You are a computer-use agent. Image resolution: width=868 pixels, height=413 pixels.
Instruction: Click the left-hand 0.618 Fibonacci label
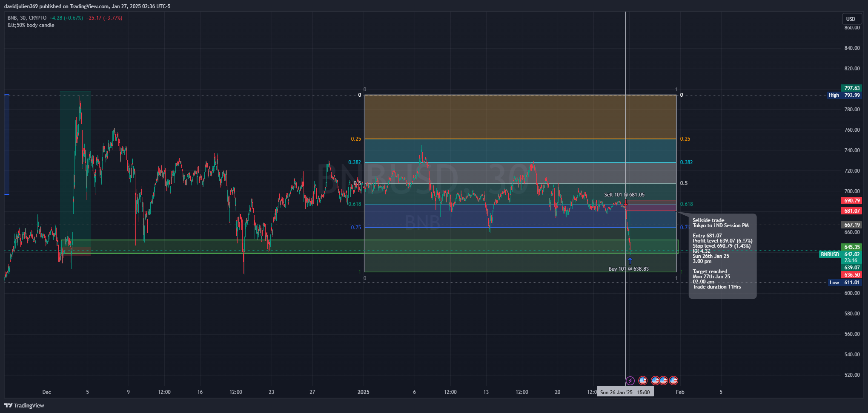355,204
